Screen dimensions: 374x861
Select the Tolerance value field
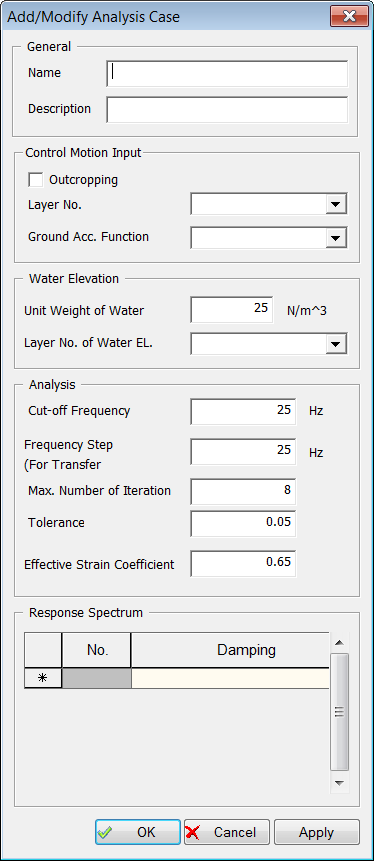pyautogui.click(x=243, y=523)
